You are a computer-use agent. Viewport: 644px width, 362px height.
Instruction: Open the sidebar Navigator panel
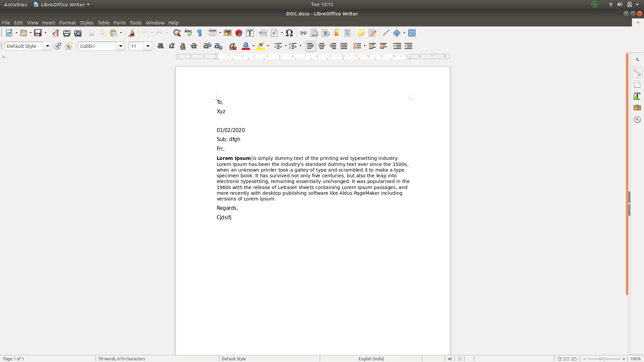(x=637, y=120)
